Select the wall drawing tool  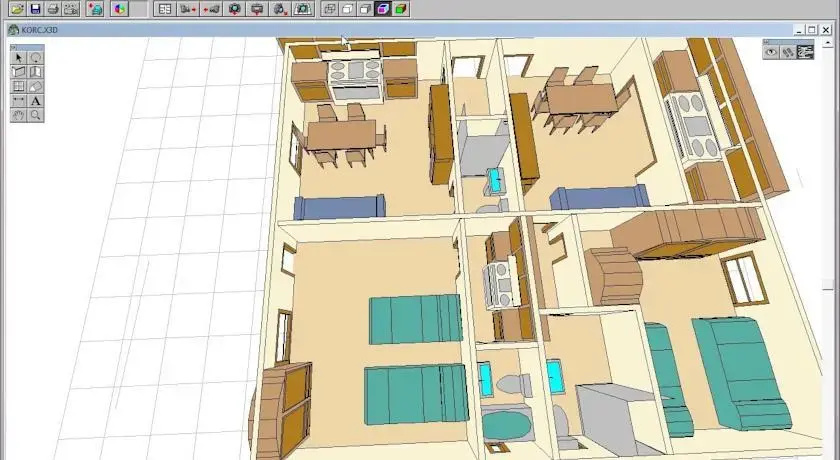[19, 72]
